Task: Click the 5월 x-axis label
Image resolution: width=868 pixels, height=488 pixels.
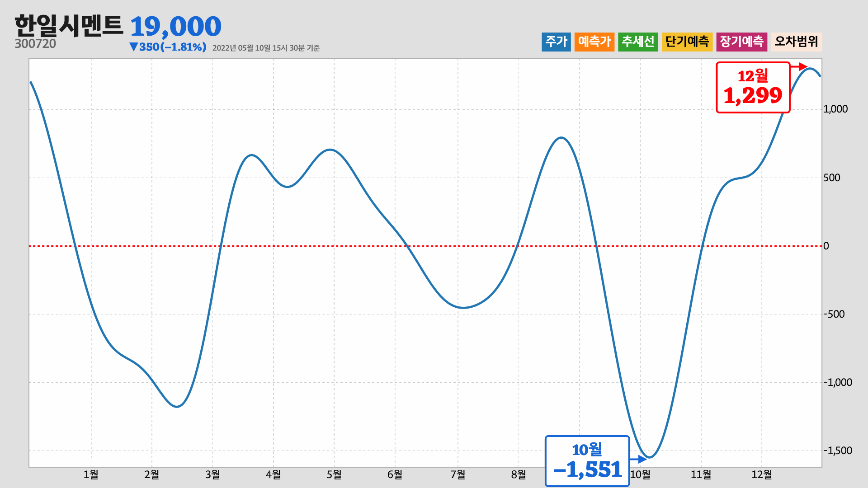Action: tap(334, 474)
